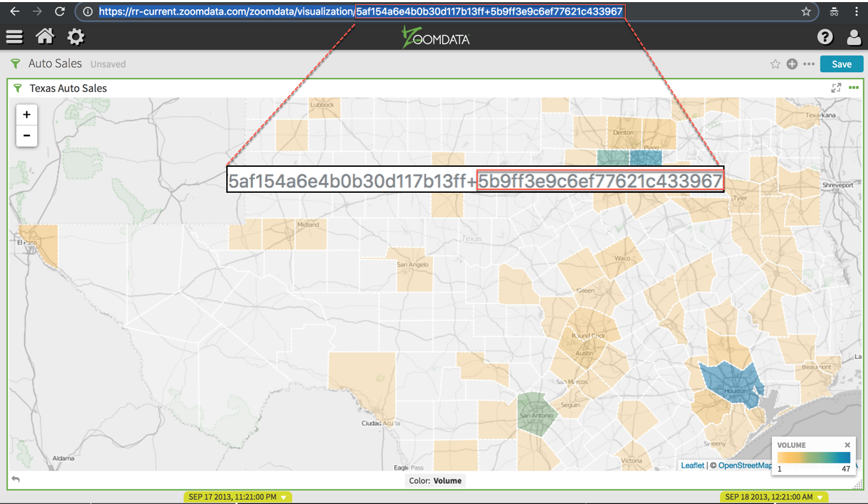Open the green chart options dots menu
This screenshot has width=868, height=504.
click(853, 88)
